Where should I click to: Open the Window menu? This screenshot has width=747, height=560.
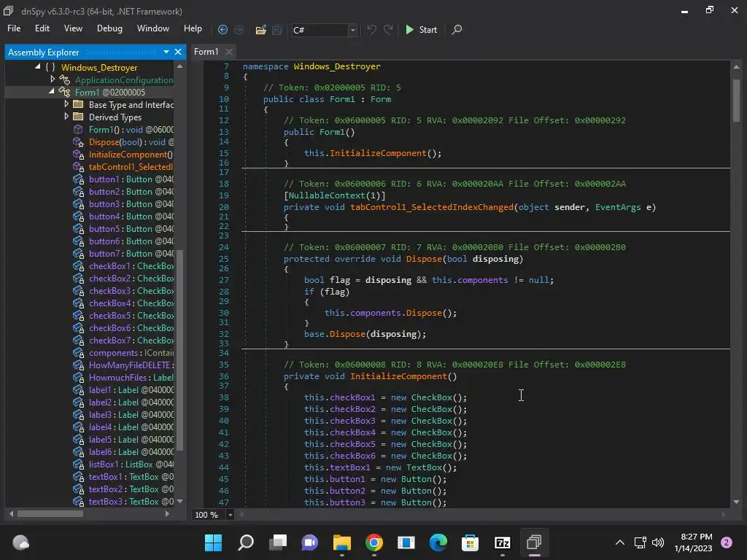coord(153,28)
